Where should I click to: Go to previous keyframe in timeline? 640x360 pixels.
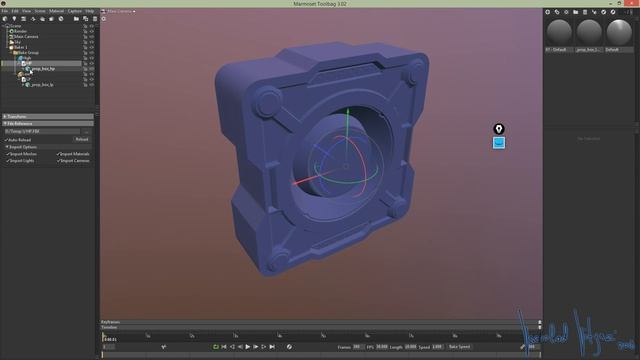232,347
